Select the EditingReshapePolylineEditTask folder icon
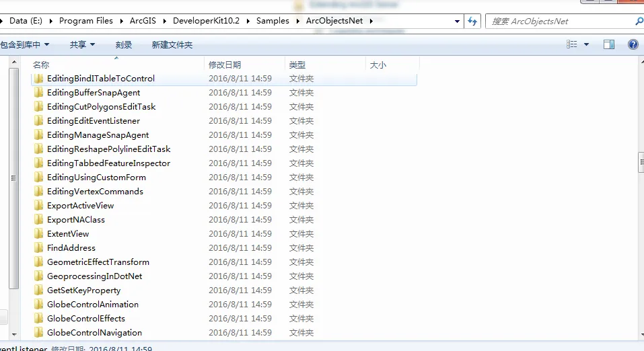This screenshot has height=351, width=644. point(38,149)
